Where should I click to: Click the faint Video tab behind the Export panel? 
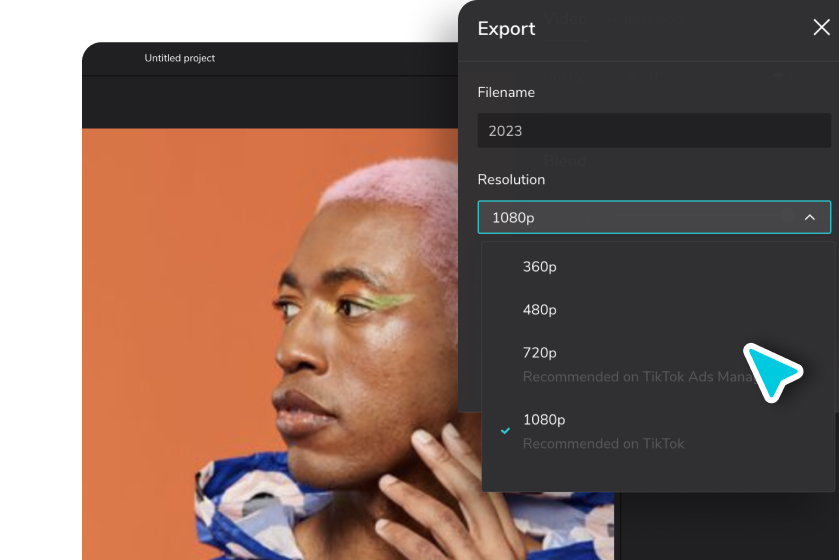(565, 18)
